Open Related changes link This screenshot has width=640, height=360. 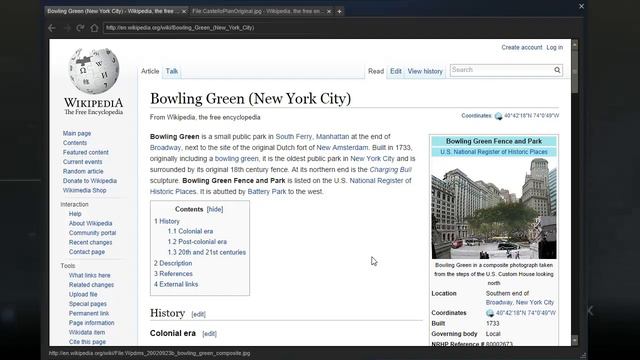[91, 285]
